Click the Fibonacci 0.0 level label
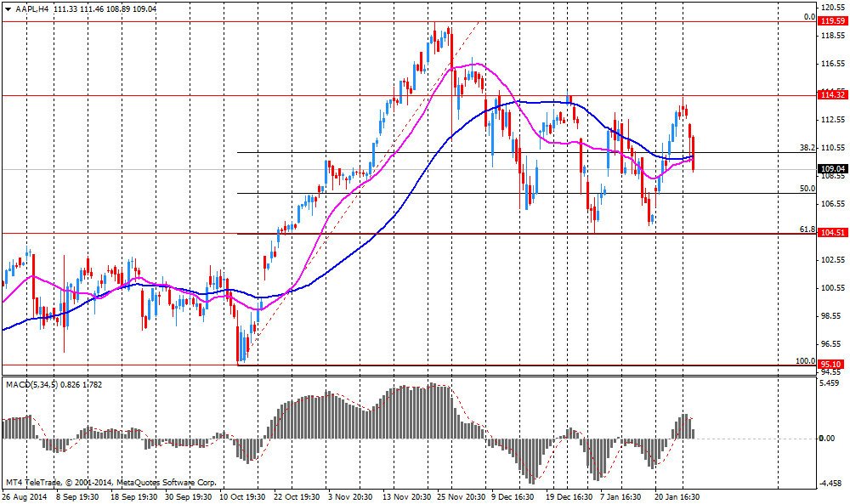The width and height of the screenshot is (850, 504). [809, 17]
